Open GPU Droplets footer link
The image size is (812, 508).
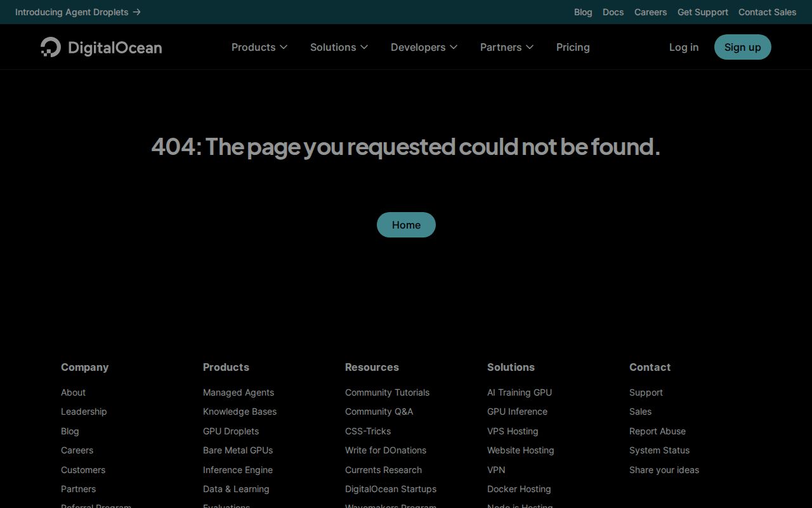231,431
